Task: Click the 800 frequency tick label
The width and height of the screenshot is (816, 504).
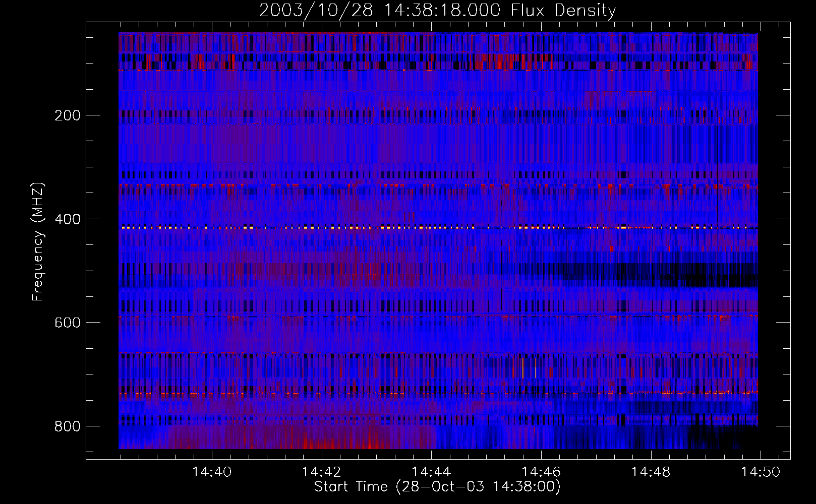Action: tap(68, 426)
